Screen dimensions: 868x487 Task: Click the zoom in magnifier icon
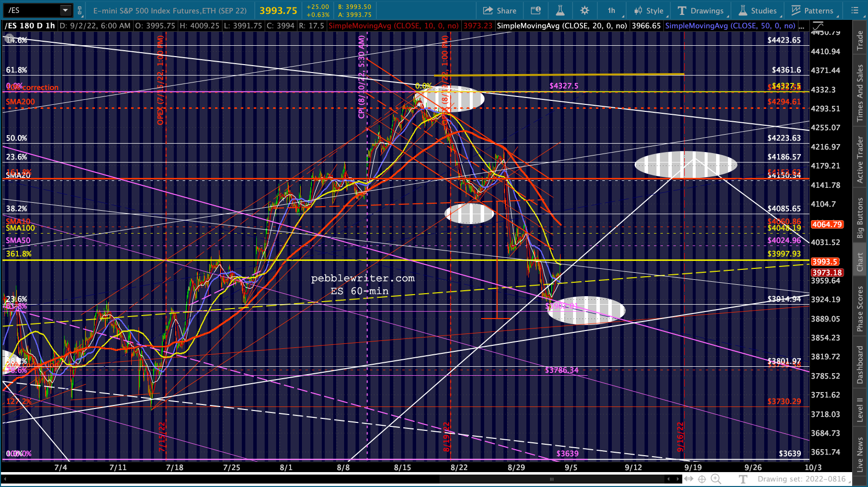716,479
